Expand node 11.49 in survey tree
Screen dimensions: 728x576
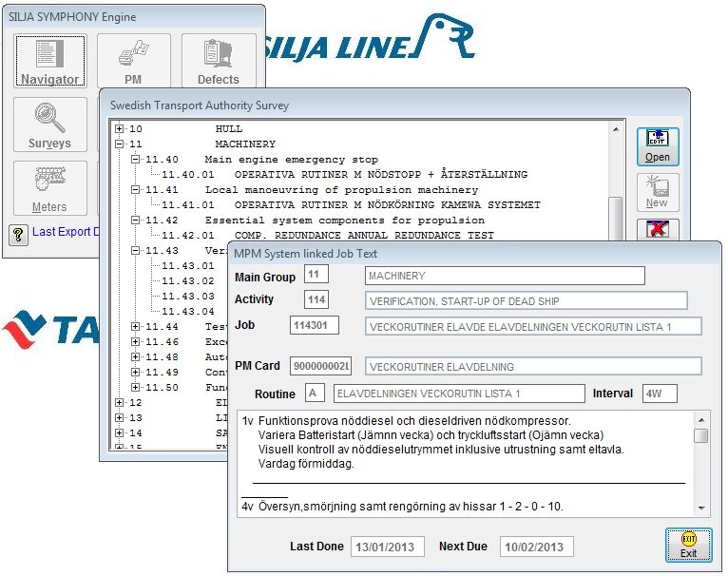click(x=136, y=372)
